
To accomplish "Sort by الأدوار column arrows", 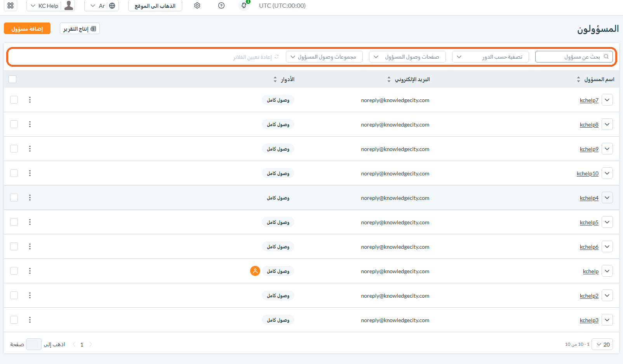I will (275, 79).
